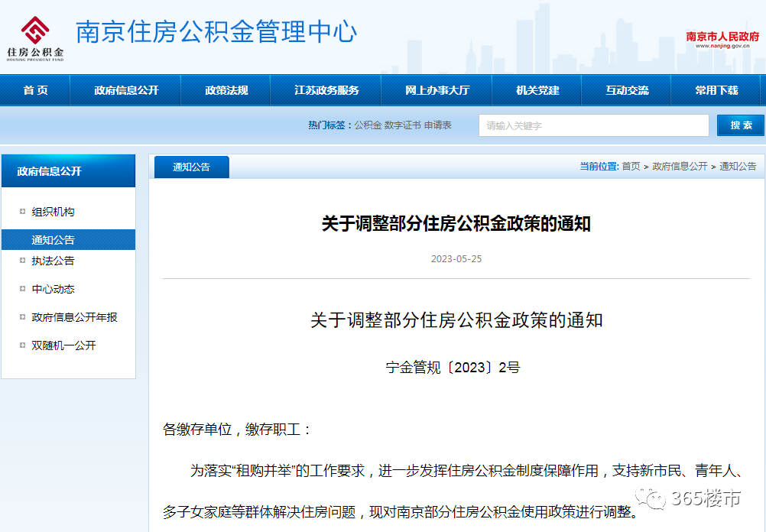
Task: Go to 首页 in the navigation bar
Action: [34, 89]
